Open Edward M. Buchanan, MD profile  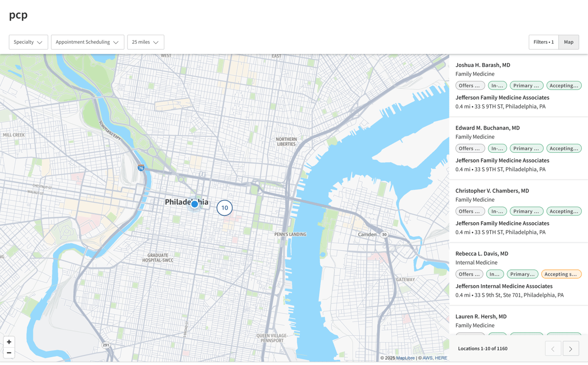tap(488, 128)
